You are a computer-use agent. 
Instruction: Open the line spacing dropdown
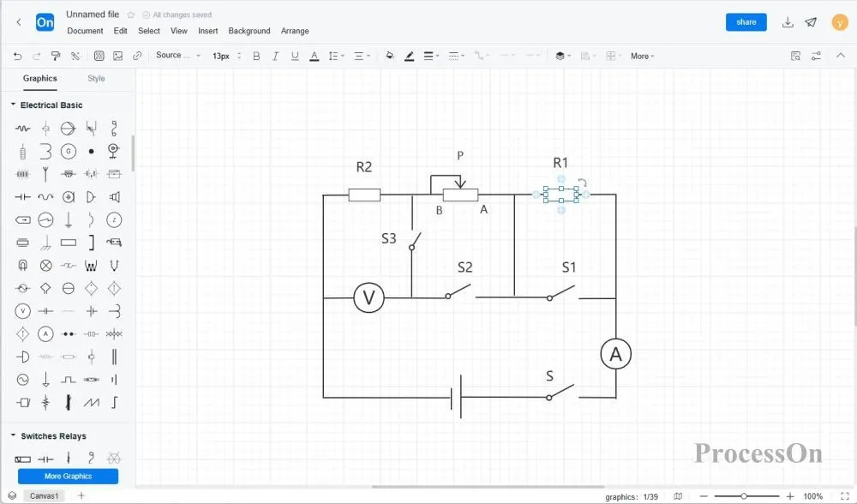point(336,56)
